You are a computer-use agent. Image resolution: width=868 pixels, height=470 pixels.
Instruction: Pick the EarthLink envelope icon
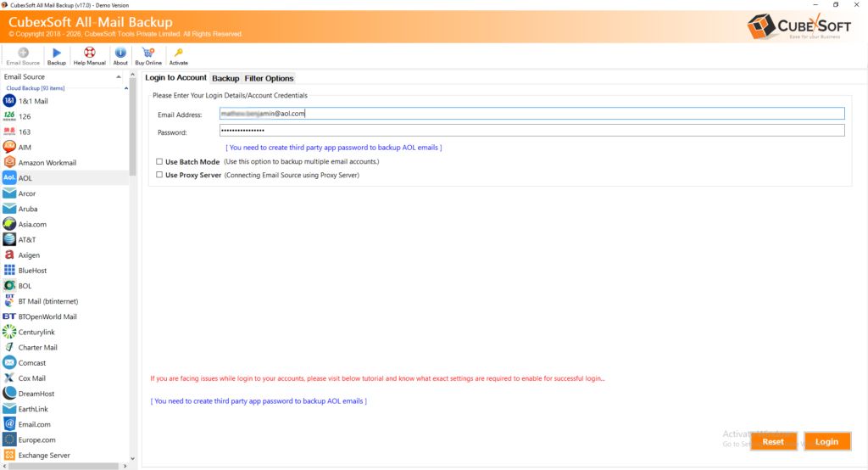(9, 409)
